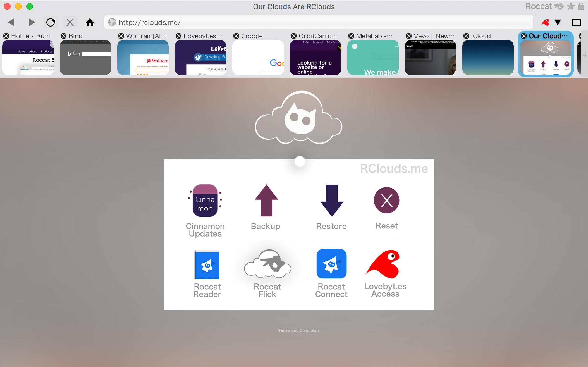
Task: Open the Roccat Reader icon
Action: click(207, 264)
